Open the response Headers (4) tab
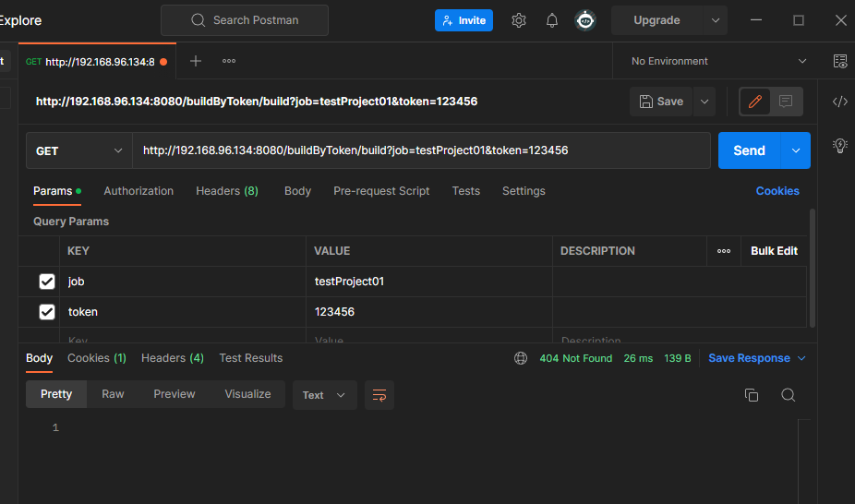Screen dimensions: 855x504 tap(173, 358)
